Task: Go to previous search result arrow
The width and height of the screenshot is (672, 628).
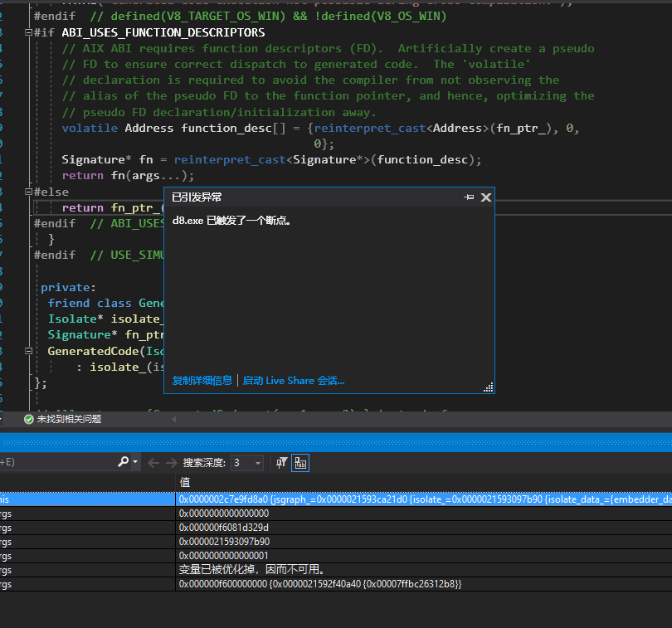Action: pos(153,463)
